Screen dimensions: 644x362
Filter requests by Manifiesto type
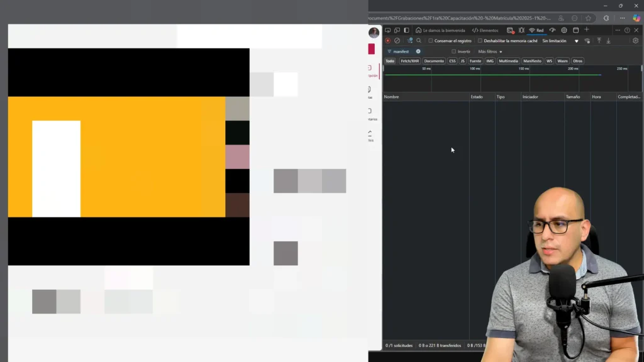tap(532, 61)
